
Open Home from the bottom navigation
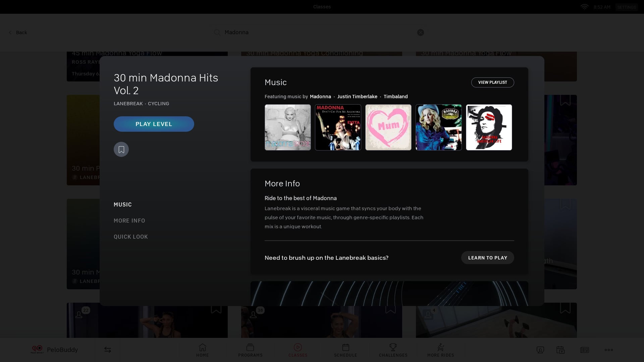click(x=203, y=350)
